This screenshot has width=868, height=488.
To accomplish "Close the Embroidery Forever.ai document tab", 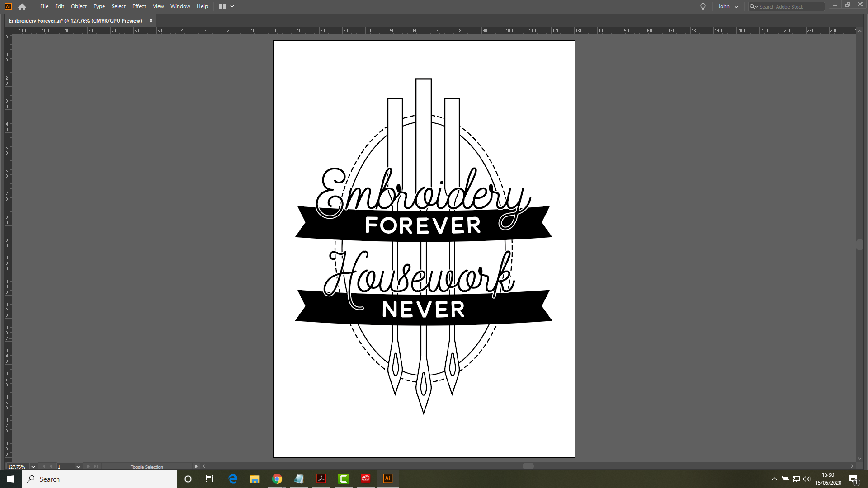I will point(151,21).
